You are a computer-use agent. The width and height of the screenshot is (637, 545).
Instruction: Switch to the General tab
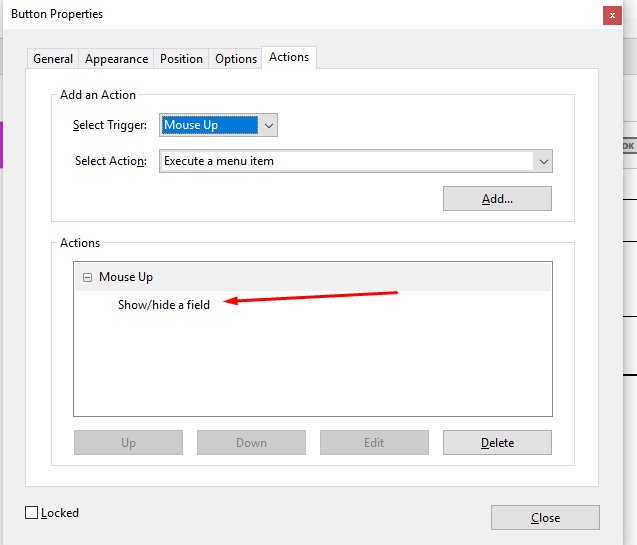53,59
